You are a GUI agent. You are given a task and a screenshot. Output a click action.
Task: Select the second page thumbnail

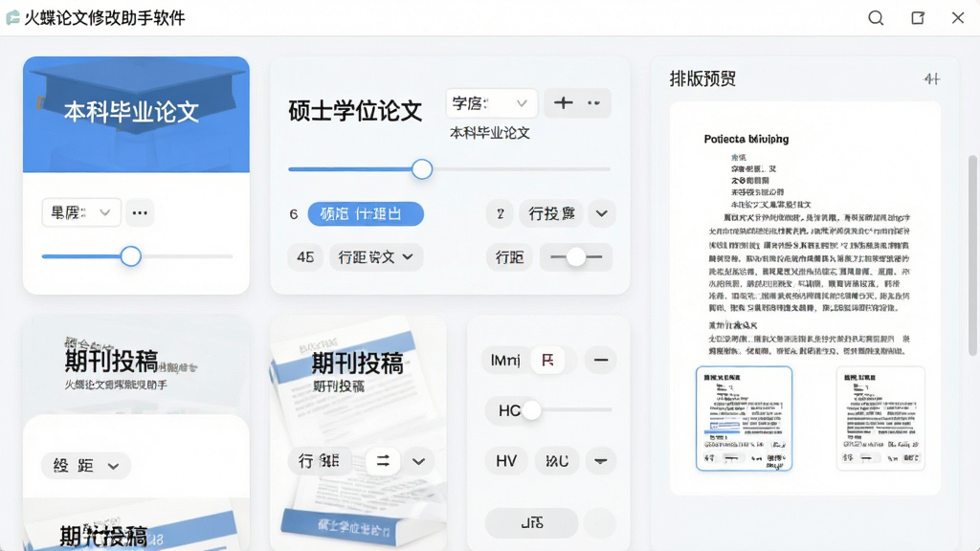point(880,418)
